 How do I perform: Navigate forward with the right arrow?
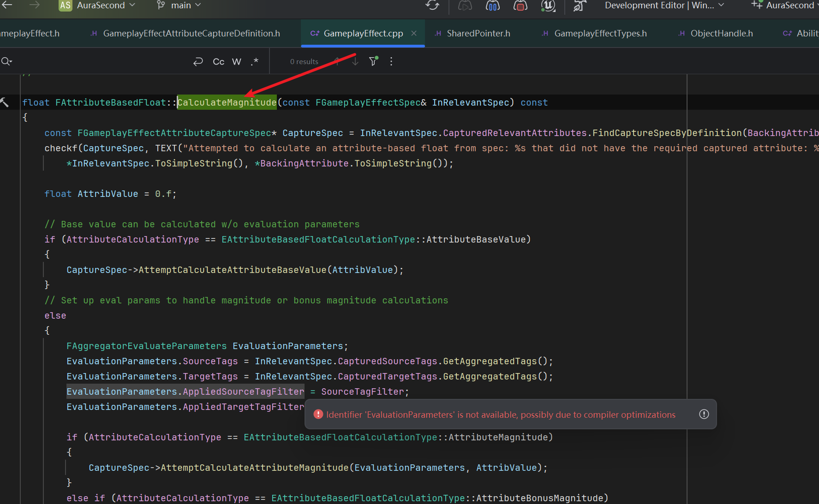[34, 5]
